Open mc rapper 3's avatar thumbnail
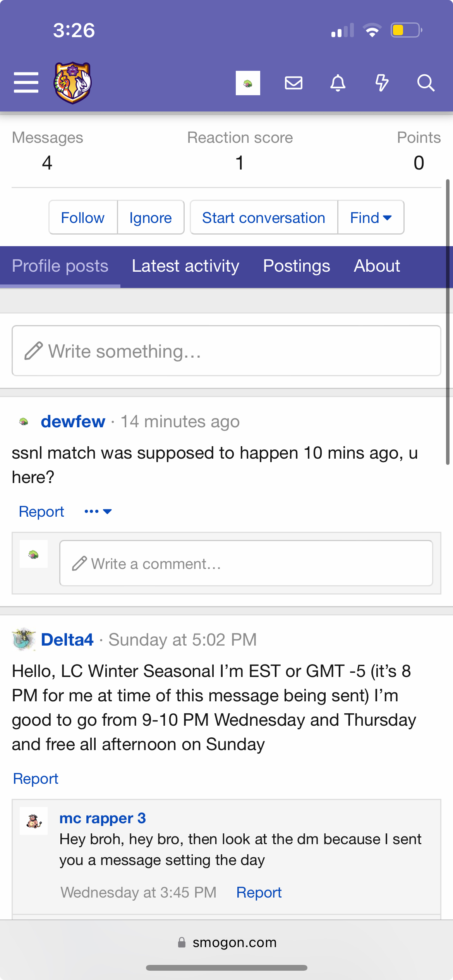The width and height of the screenshot is (453, 980). pyautogui.click(x=34, y=821)
